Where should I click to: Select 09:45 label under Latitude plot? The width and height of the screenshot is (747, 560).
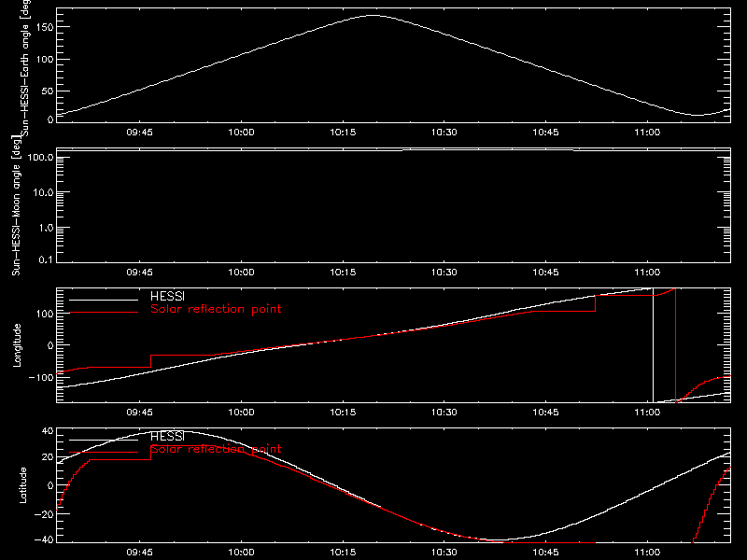[x=139, y=553]
